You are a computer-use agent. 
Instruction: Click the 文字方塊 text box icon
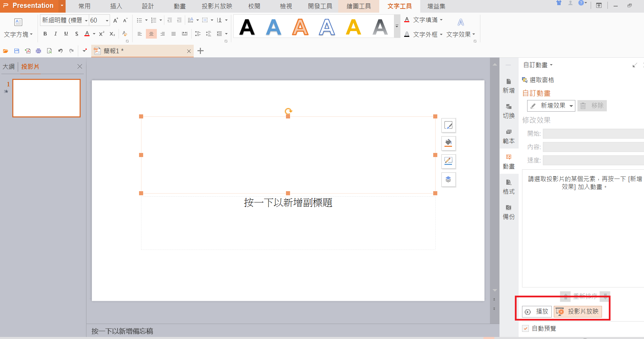(x=18, y=22)
